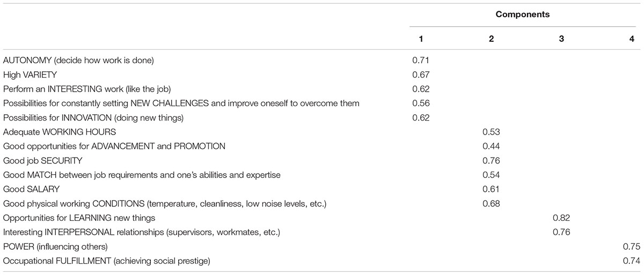644x275 pixels.
Task: Select the Occupational FULFILLMENT row label
Action: coord(106,261)
